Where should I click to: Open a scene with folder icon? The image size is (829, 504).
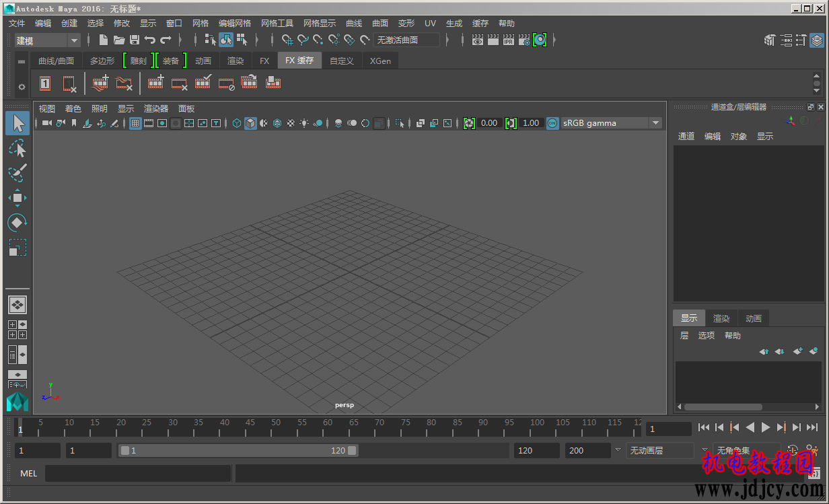tap(119, 40)
